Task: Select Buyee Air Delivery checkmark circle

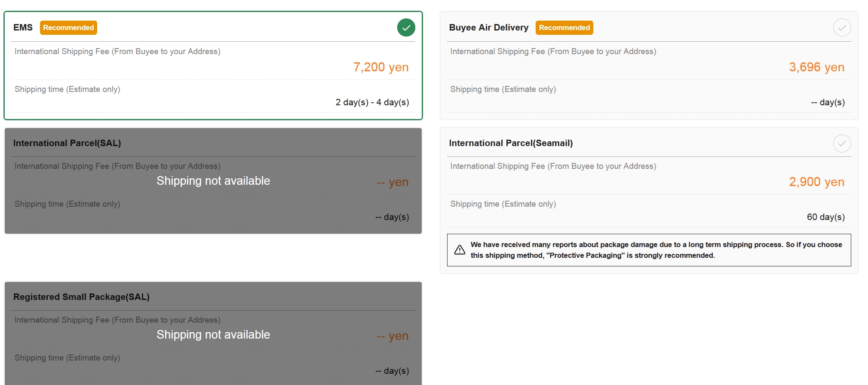Action: [x=842, y=27]
